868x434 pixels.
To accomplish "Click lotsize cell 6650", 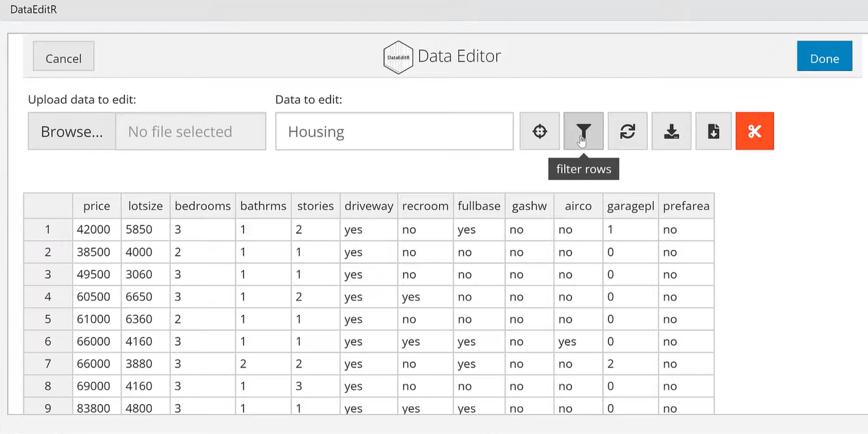I will pyautogui.click(x=146, y=296).
